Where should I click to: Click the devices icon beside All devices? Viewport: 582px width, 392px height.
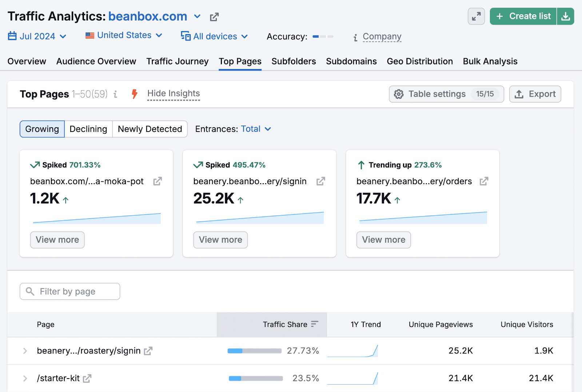pyautogui.click(x=186, y=36)
